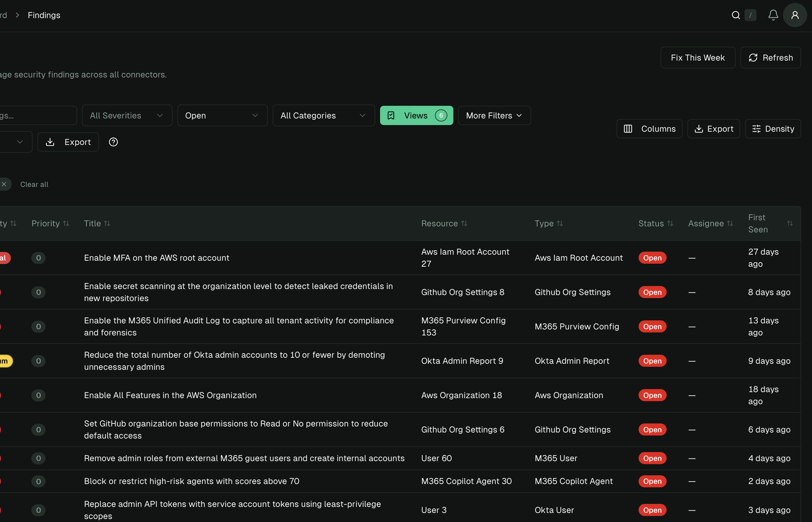The height and width of the screenshot is (522, 812).
Task: Click Fix This Week button
Action: tap(698, 58)
